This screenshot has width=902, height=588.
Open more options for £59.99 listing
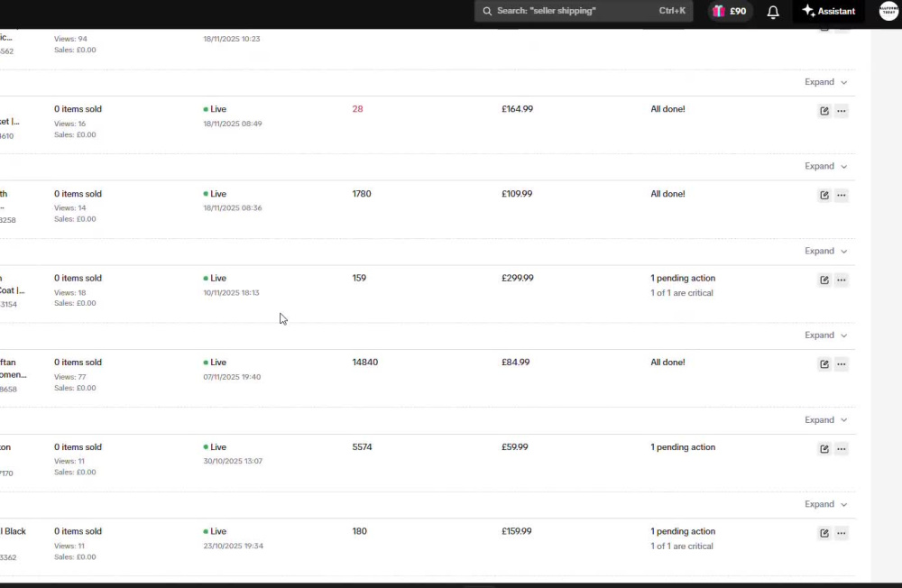[x=841, y=449]
